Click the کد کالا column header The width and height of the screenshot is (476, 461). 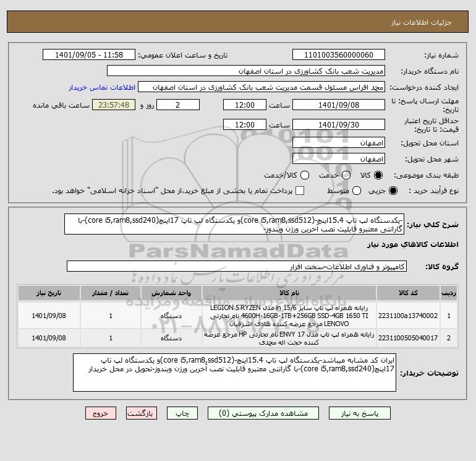point(408,293)
